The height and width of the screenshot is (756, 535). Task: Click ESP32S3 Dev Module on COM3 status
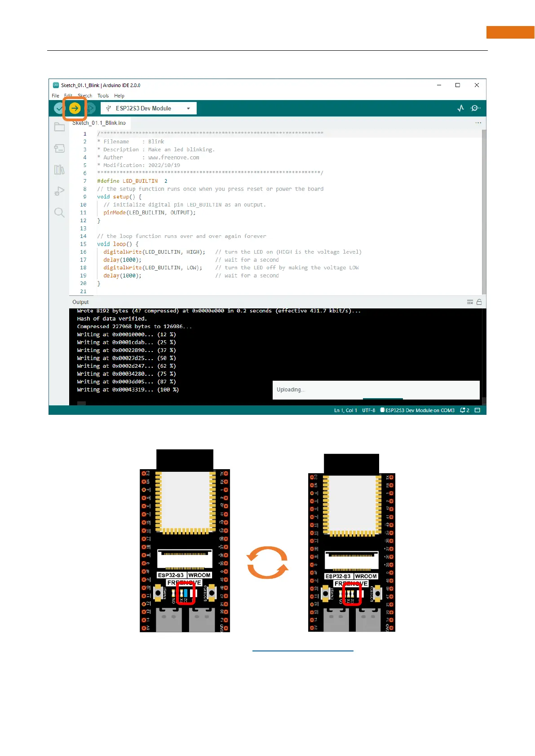tap(417, 410)
